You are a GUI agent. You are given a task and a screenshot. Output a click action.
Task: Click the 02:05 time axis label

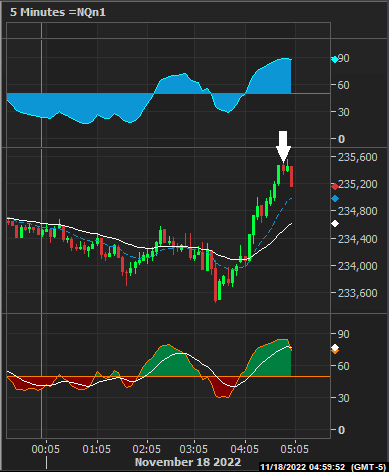click(146, 449)
